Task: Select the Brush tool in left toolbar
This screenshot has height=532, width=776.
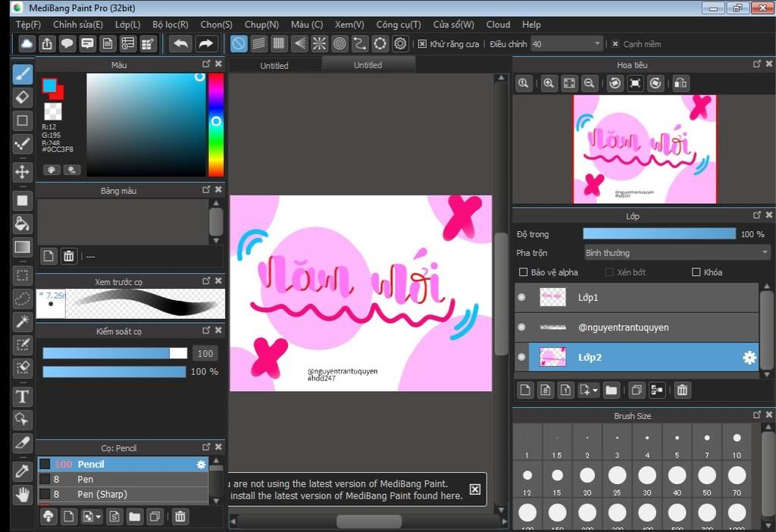Action: click(x=22, y=74)
